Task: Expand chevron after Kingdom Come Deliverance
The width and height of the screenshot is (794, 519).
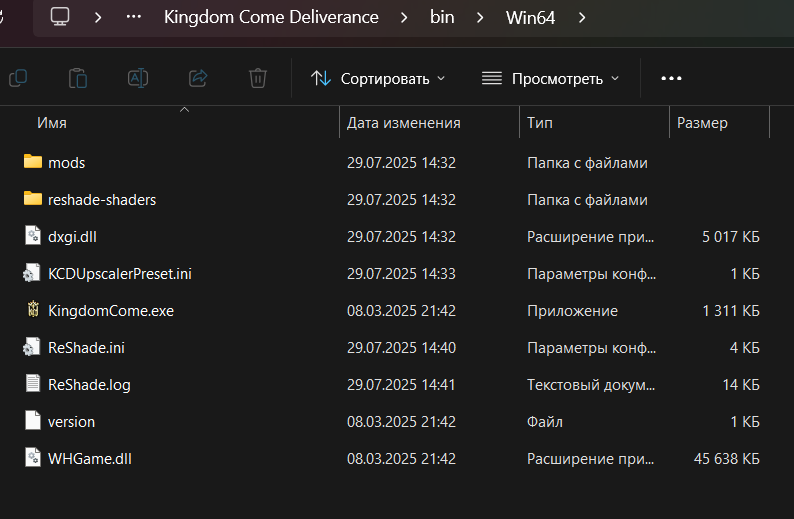Action: pyautogui.click(x=404, y=18)
